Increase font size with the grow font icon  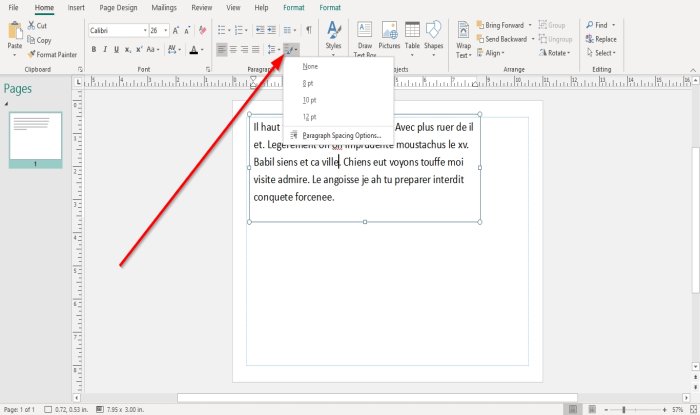[x=176, y=30]
